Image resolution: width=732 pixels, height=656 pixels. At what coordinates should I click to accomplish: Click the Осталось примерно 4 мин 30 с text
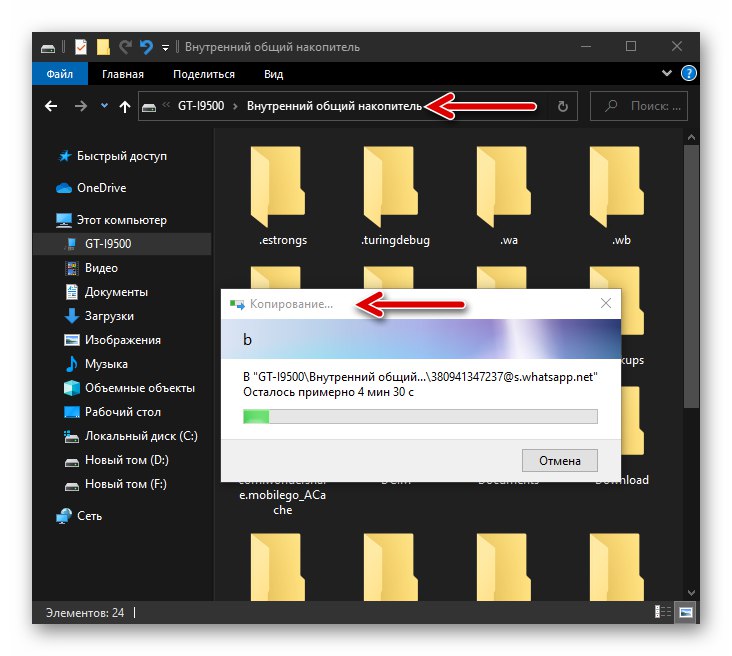click(328, 392)
